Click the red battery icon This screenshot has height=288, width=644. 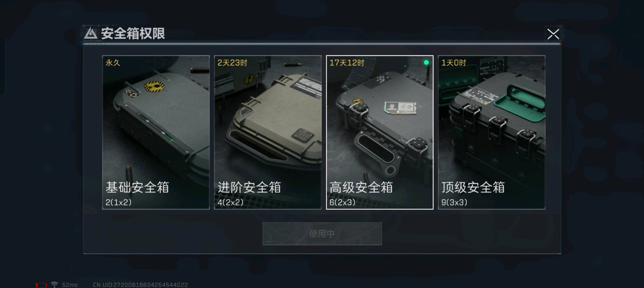[x=41, y=285]
